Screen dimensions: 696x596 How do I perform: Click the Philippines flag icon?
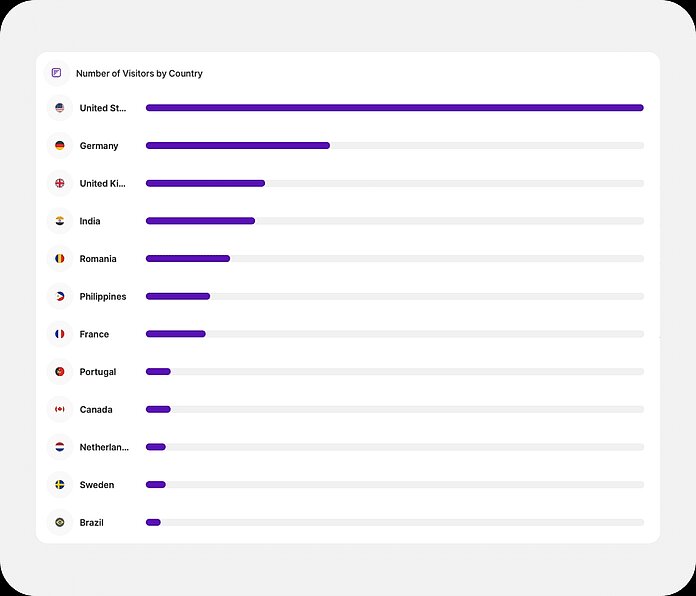[x=60, y=297]
